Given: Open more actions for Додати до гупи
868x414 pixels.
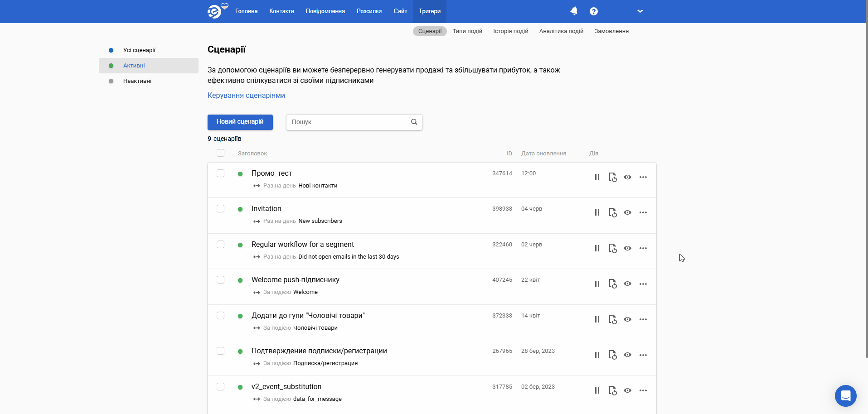Looking at the screenshot, I should click(x=643, y=319).
